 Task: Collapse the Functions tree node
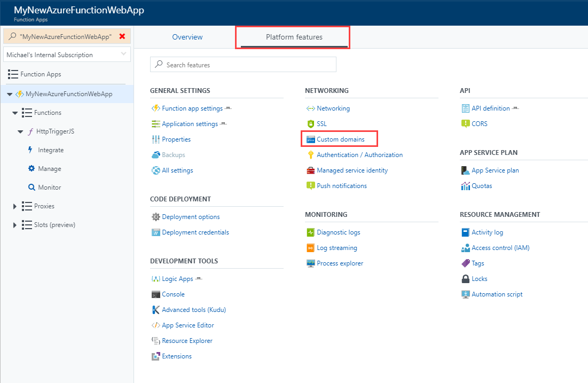[x=15, y=113]
